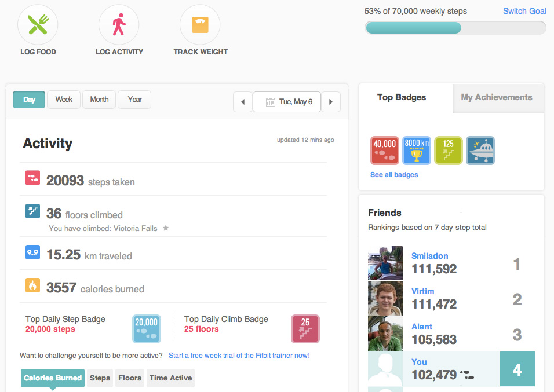Click the calendar icon in date picker
The height and width of the screenshot is (392, 554).
[270, 102]
